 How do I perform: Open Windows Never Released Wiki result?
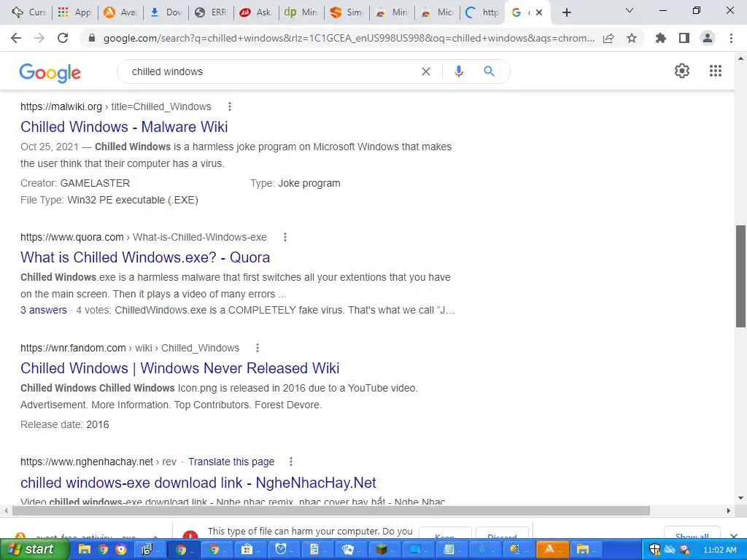click(179, 368)
